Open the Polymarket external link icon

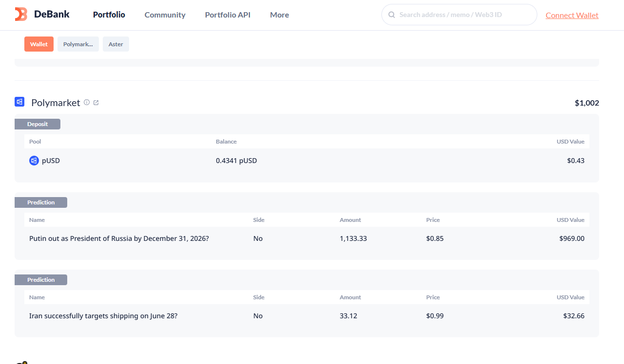[96, 103]
